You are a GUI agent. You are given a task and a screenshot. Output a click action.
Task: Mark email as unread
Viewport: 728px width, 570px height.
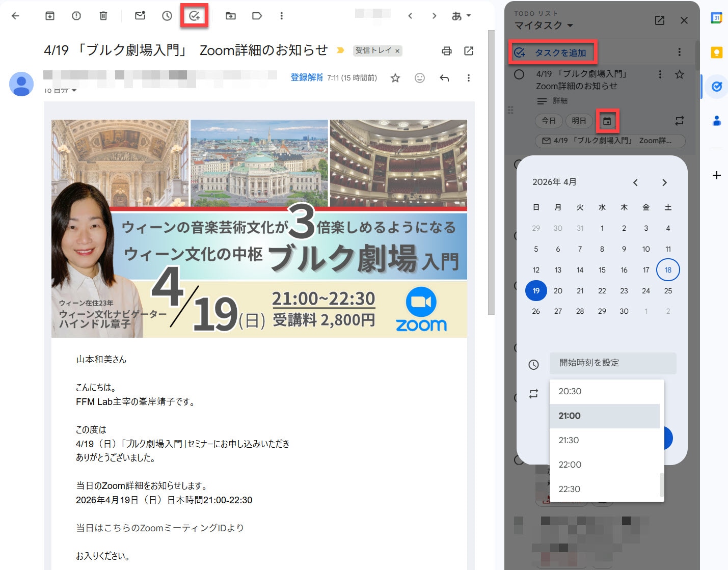coord(140,16)
